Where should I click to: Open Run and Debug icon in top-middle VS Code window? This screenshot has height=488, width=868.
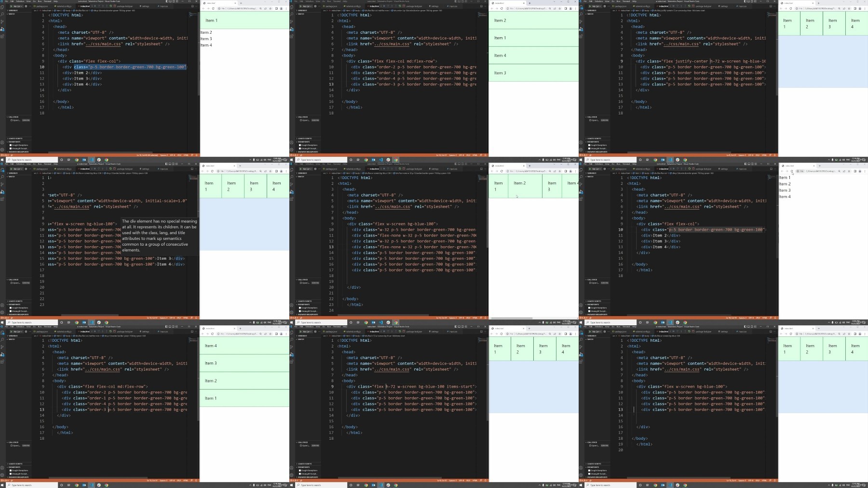tap(292, 29)
